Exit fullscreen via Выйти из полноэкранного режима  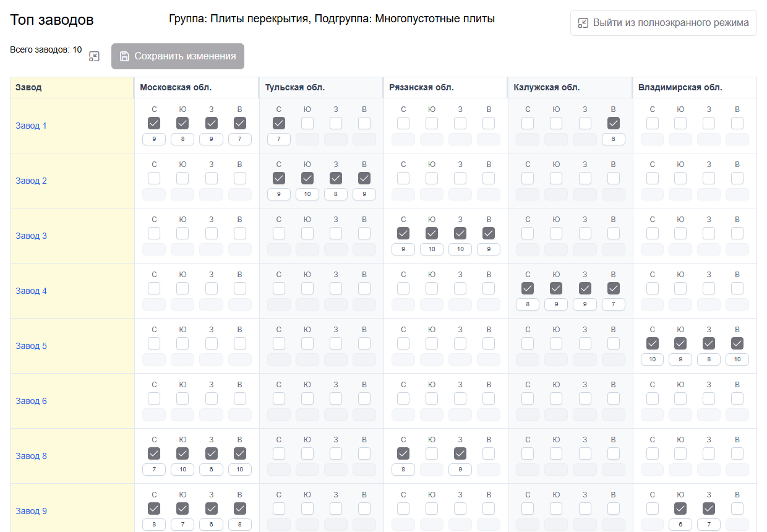(663, 23)
